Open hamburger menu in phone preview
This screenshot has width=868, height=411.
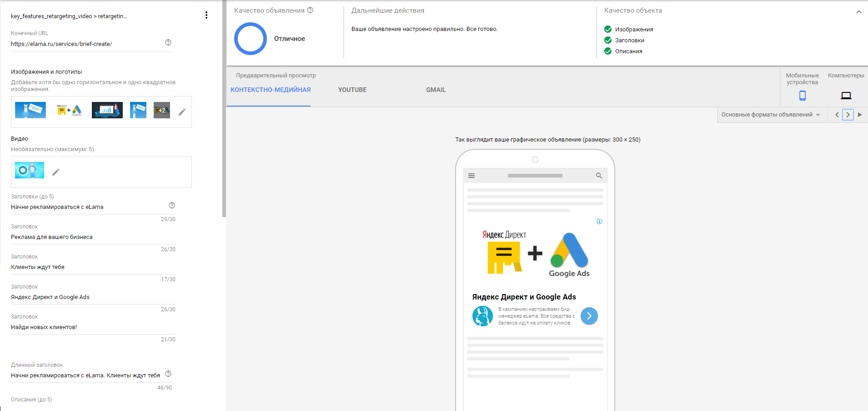[x=472, y=176]
